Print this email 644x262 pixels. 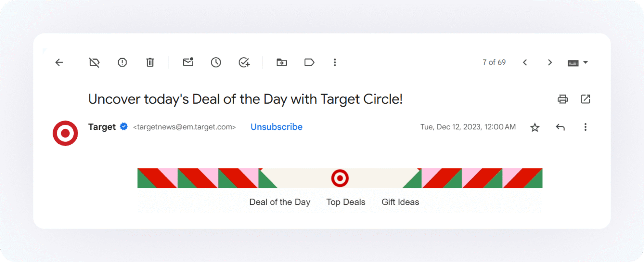(x=562, y=99)
